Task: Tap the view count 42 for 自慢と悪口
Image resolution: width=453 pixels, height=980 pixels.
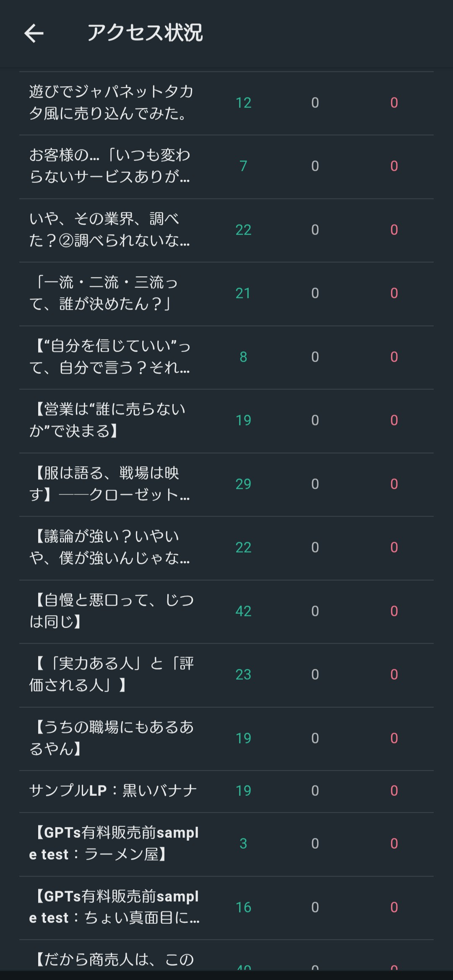Action: 243,611
